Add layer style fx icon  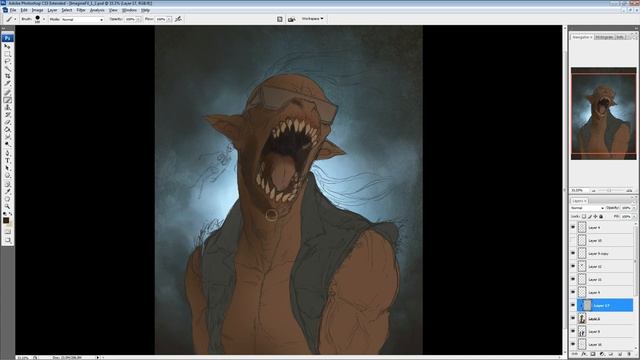pos(584,354)
